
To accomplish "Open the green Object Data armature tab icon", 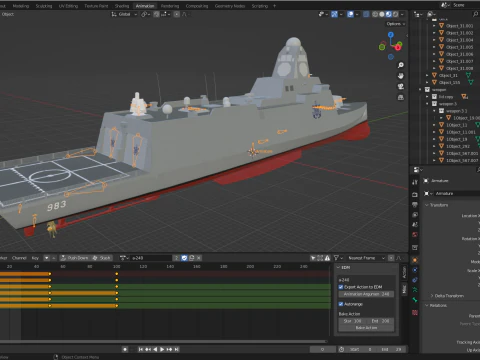I will [415, 290].
